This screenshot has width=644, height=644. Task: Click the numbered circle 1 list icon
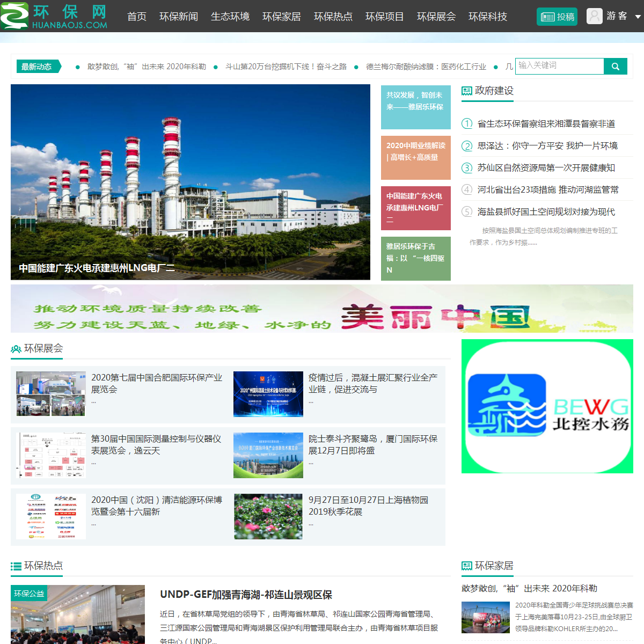click(467, 124)
